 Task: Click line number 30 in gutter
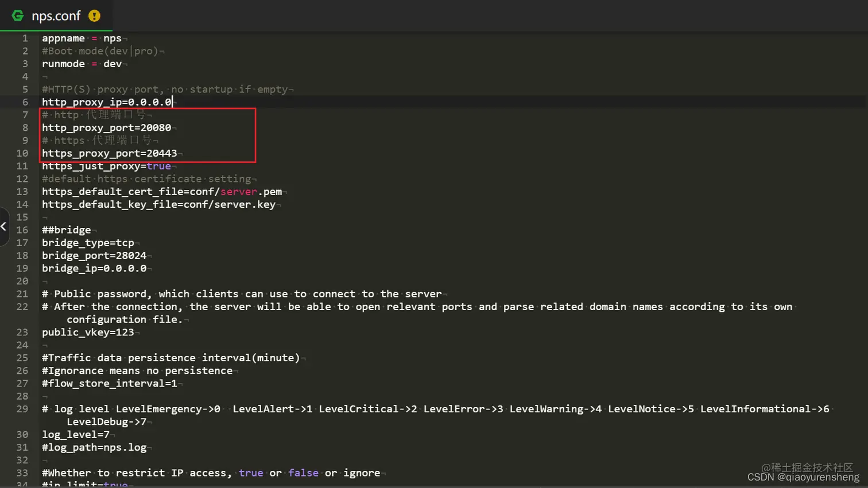pos(22,435)
